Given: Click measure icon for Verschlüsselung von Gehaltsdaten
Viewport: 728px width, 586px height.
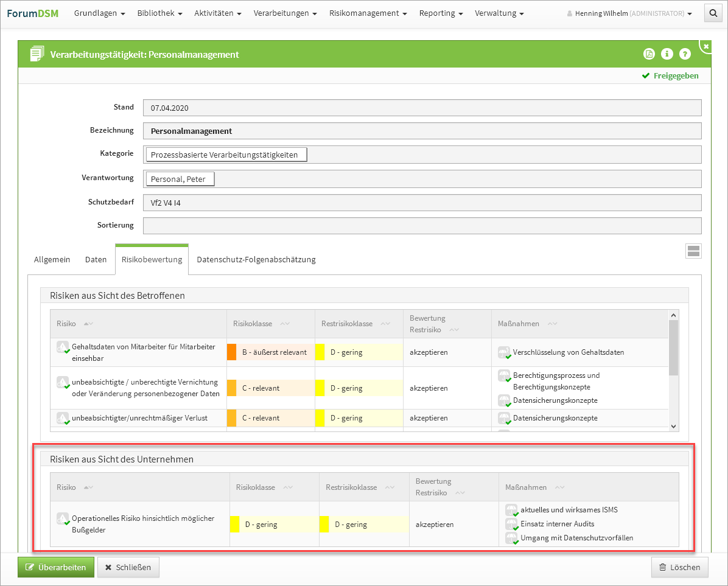Looking at the screenshot, I should pyautogui.click(x=504, y=352).
